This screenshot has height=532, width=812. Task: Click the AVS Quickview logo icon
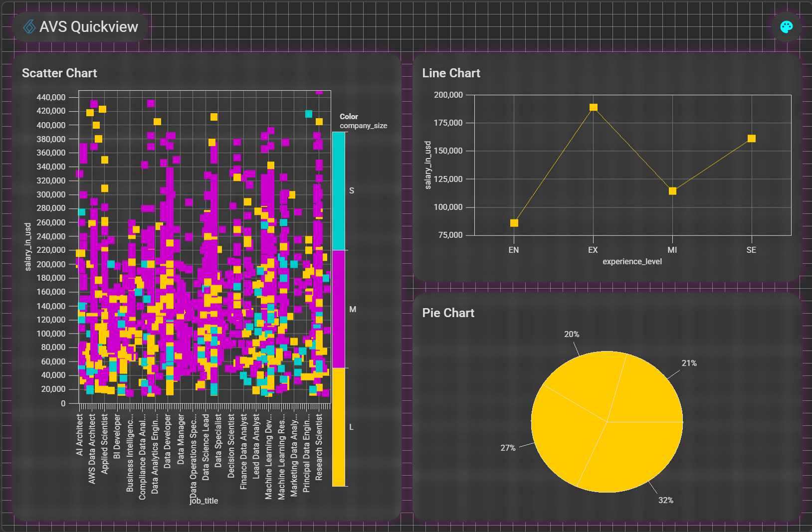(x=30, y=27)
